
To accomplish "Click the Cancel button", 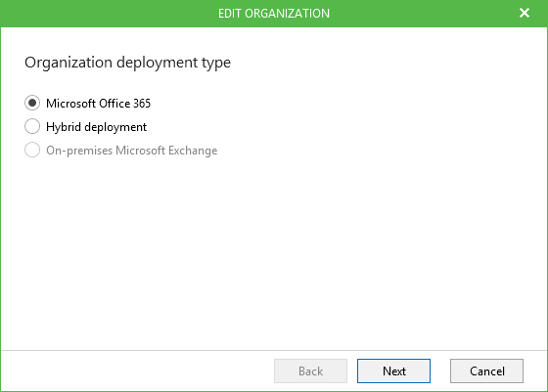I will click(486, 371).
